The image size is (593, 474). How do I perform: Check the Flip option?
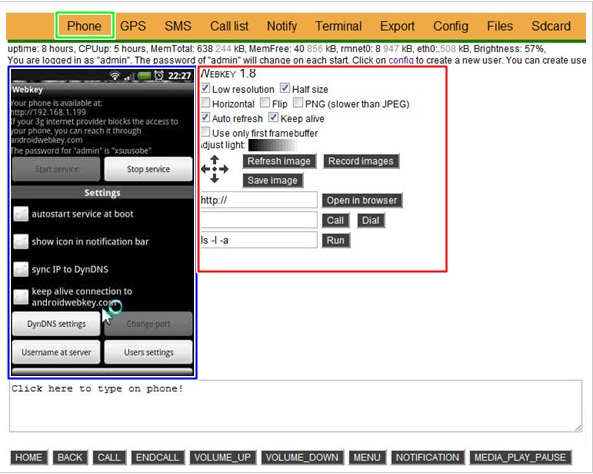coord(265,103)
